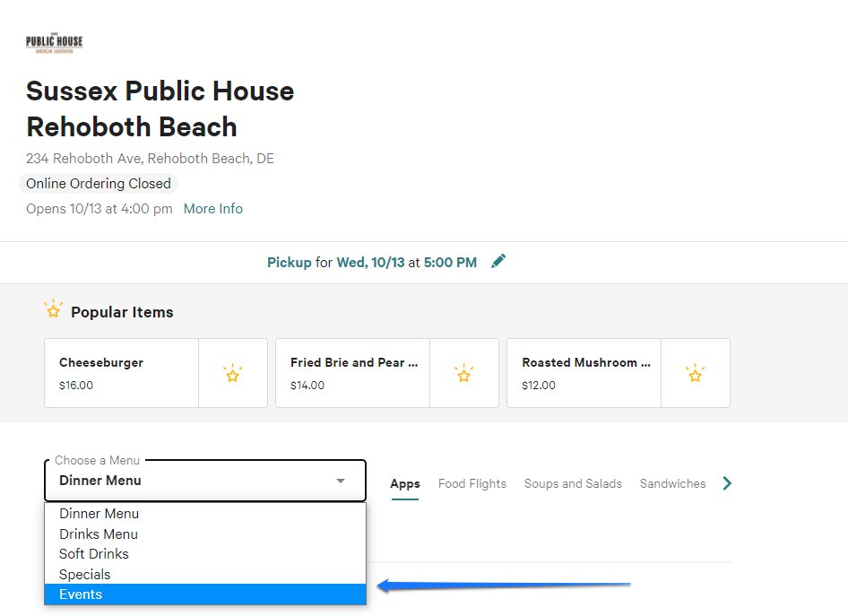Select Specials in the dropdown list
Image resolution: width=848 pixels, height=616 pixels.
coord(85,575)
